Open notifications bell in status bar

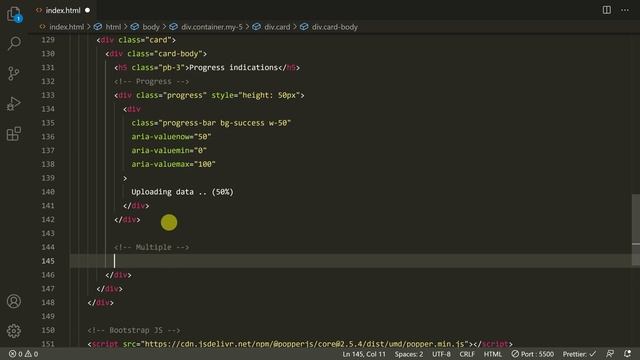[627, 354]
